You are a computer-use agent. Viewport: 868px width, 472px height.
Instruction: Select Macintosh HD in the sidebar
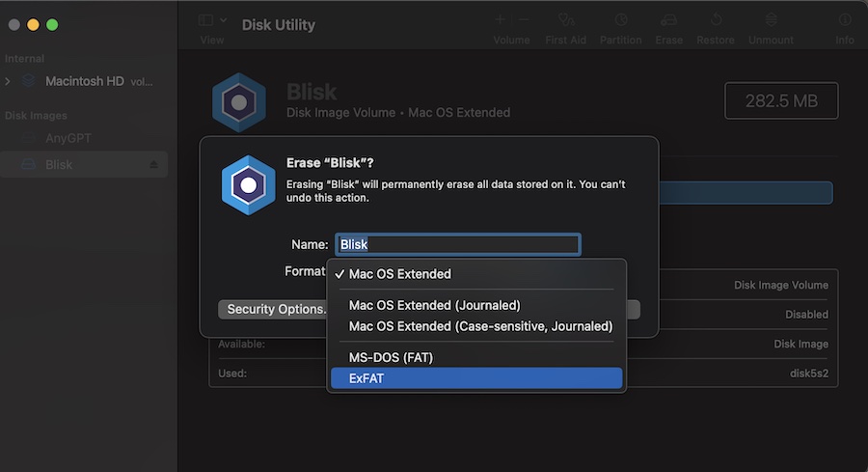tap(85, 81)
